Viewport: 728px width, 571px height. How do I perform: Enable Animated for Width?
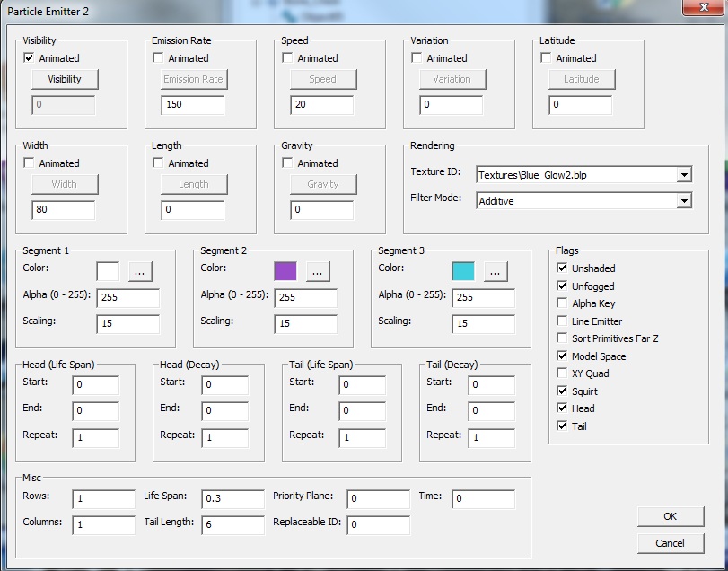click(x=29, y=163)
